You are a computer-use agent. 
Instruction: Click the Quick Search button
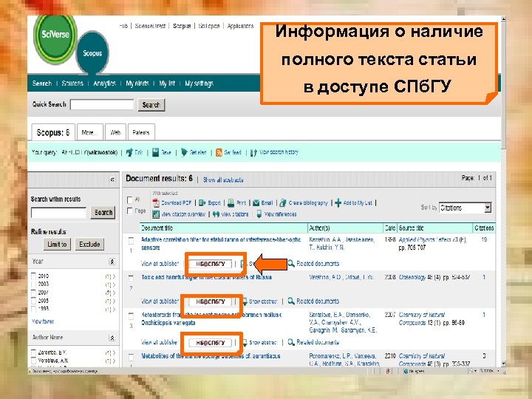[x=151, y=105]
